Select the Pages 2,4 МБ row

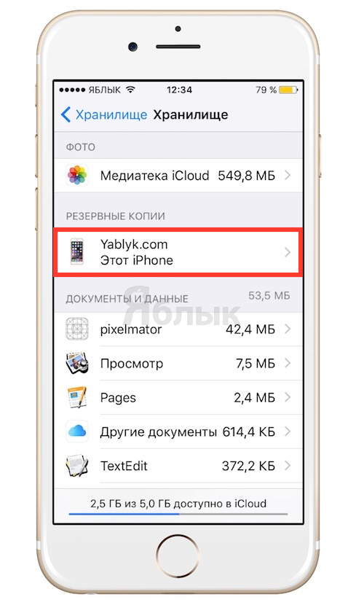tap(178, 397)
